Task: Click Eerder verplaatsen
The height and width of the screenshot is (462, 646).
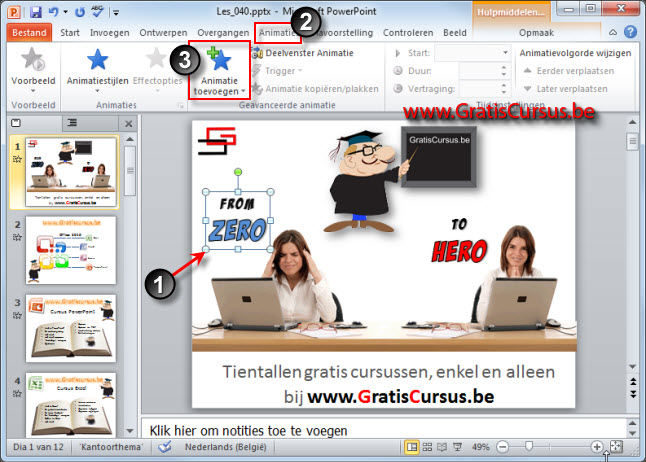Action: (569, 71)
